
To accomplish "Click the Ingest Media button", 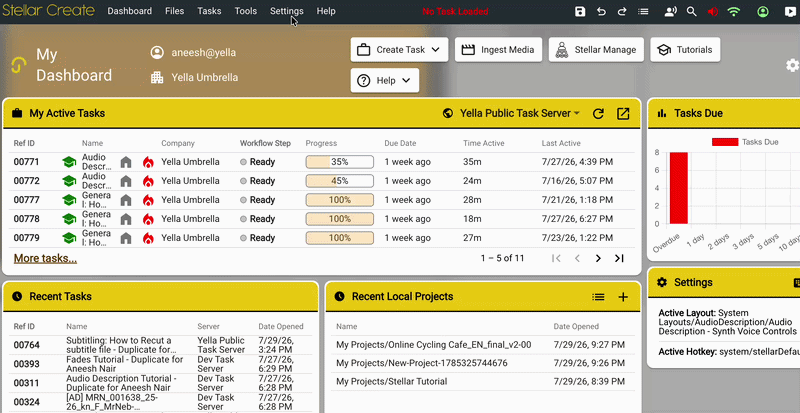I will [498, 50].
